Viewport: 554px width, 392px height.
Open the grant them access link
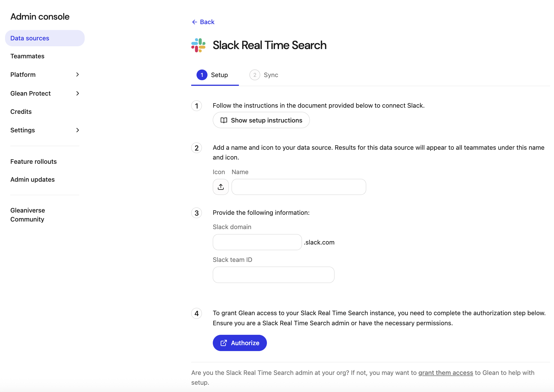click(x=445, y=373)
